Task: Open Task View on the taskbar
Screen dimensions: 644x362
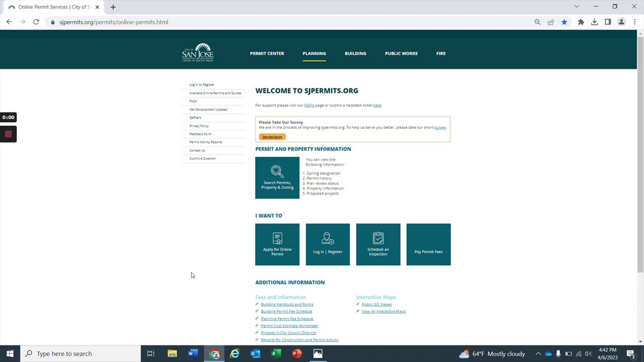Action: tap(150, 353)
